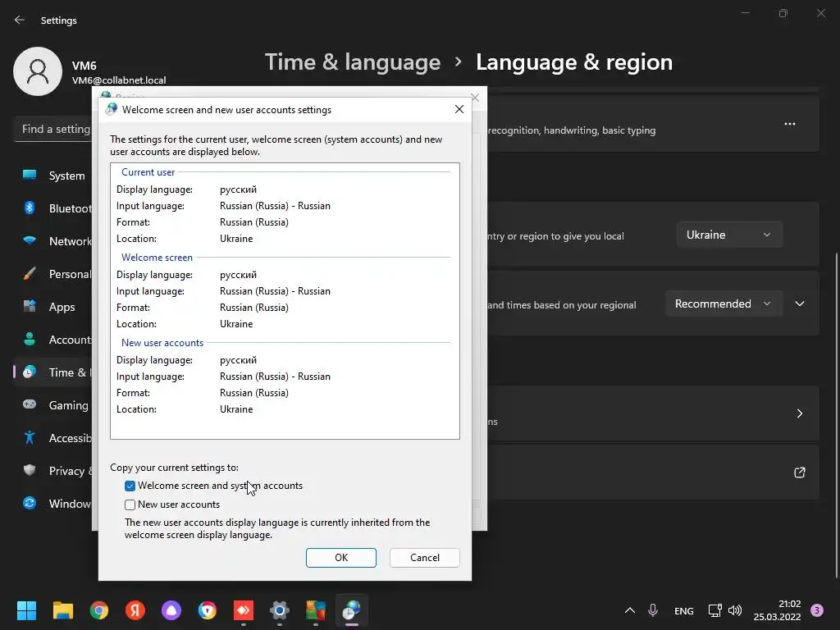The image size is (840, 630).
Task: Open the Privacy shield icon
Action: [30, 470]
